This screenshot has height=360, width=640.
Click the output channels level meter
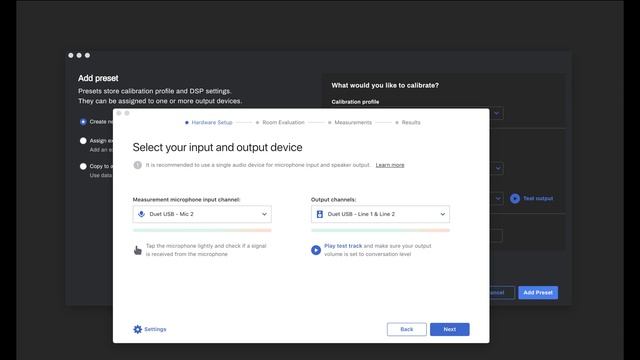(380, 230)
